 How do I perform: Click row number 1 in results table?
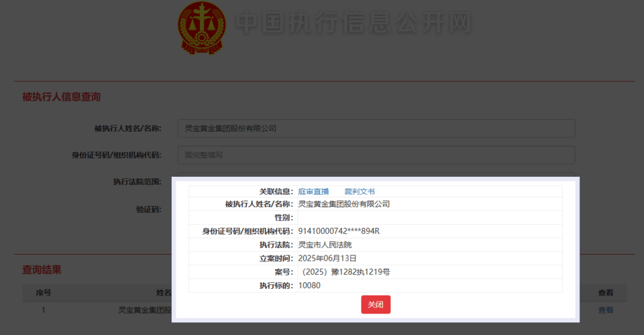point(43,310)
